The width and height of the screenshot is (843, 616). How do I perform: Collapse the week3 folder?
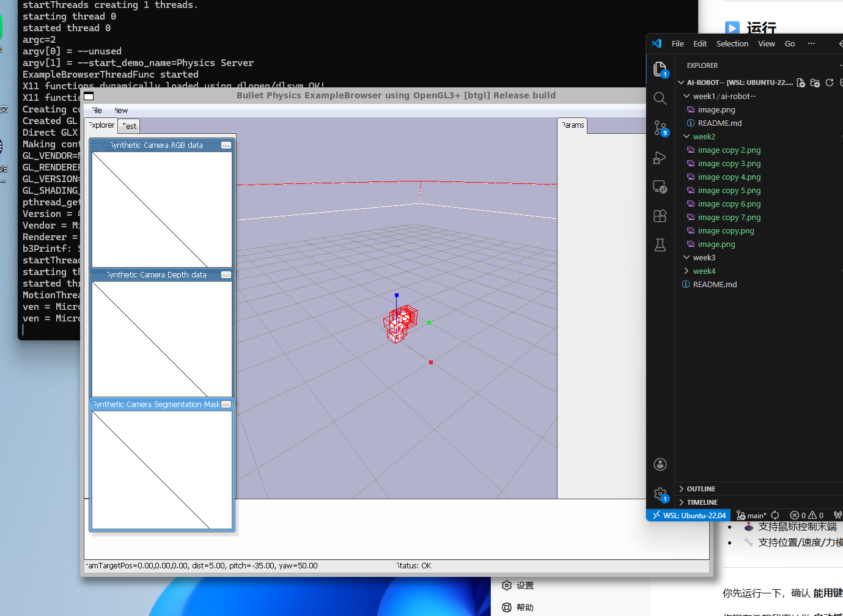tap(687, 258)
